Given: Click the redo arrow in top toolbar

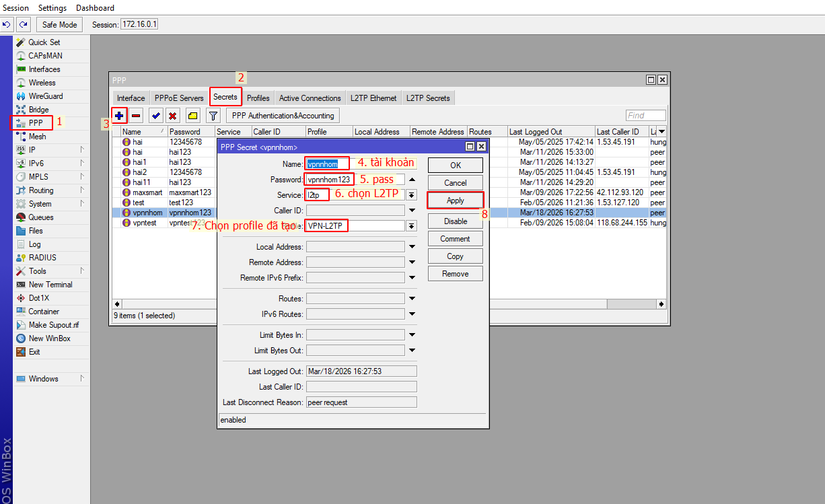Looking at the screenshot, I should point(24,25).
